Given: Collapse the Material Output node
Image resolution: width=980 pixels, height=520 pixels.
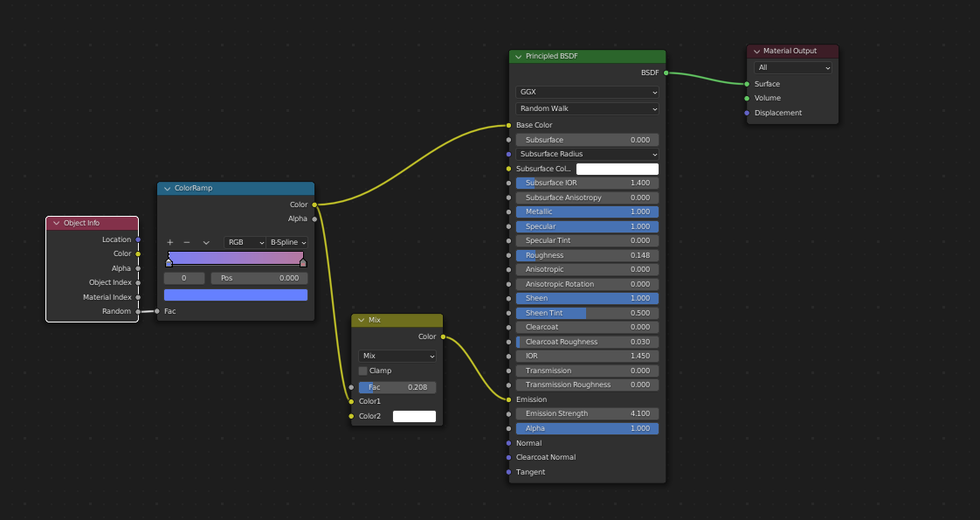Looking at the screenshot, I should point(756,52).
